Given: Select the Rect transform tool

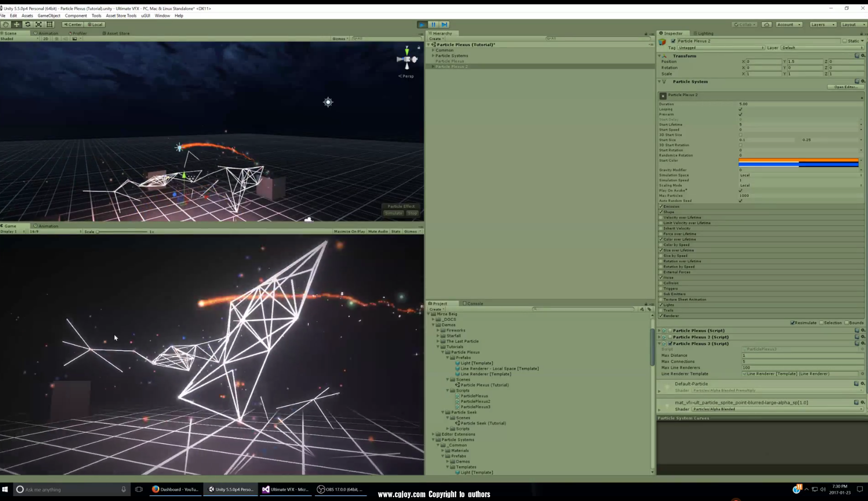Looking at the screenshot, I should [50, 24].
